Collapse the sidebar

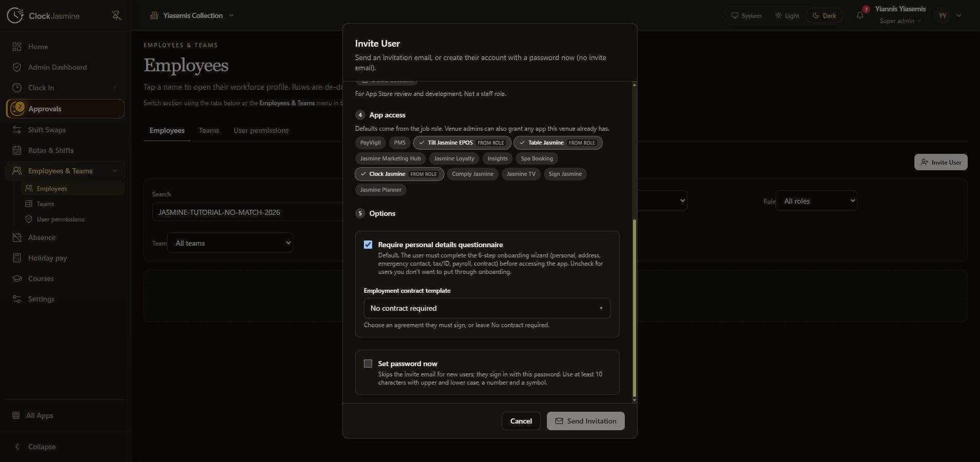pos(35,447)
